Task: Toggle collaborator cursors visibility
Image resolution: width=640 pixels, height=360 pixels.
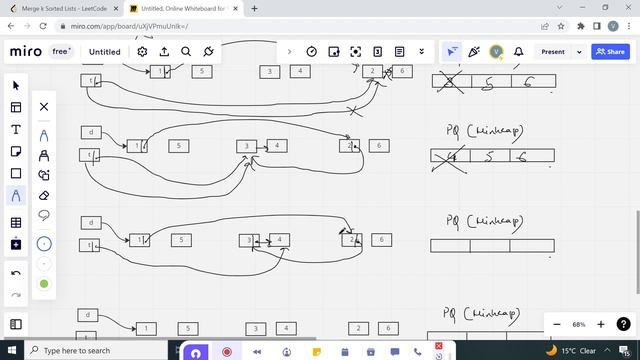Action: 452,52
